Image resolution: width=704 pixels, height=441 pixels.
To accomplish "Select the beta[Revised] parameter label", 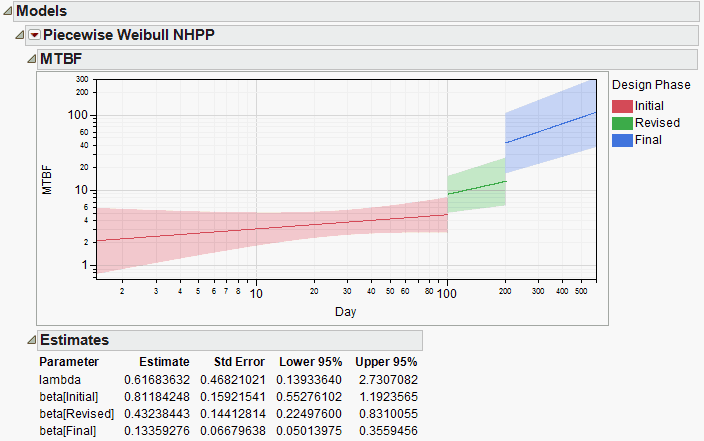I will click(x=77, y=414).
